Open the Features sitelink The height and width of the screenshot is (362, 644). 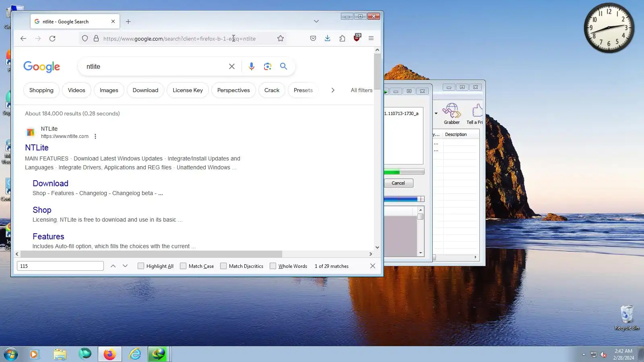click(x=48, y=237)
